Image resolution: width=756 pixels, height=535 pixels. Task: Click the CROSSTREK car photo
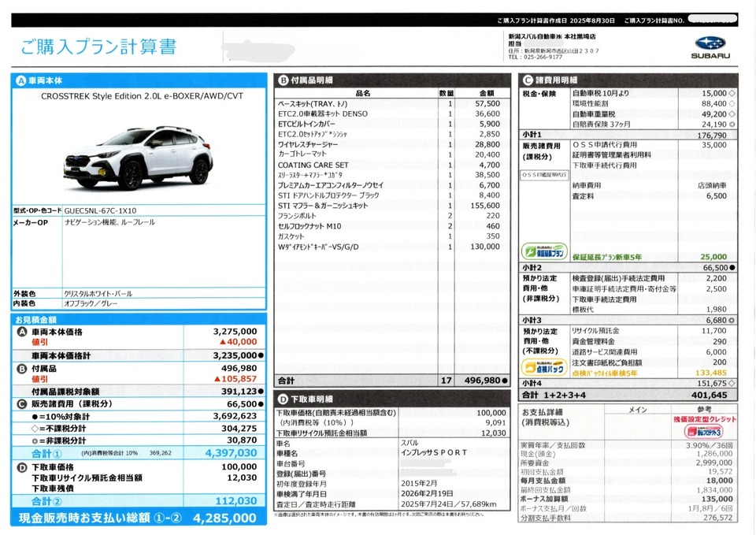tap(138, 157)
